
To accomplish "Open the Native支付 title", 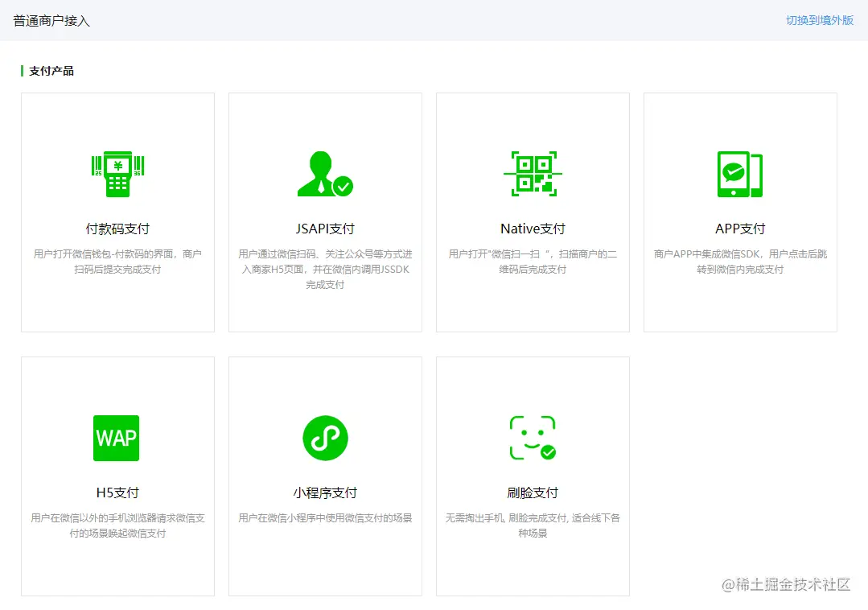I will pyautogui.click(x=533, y=229).
